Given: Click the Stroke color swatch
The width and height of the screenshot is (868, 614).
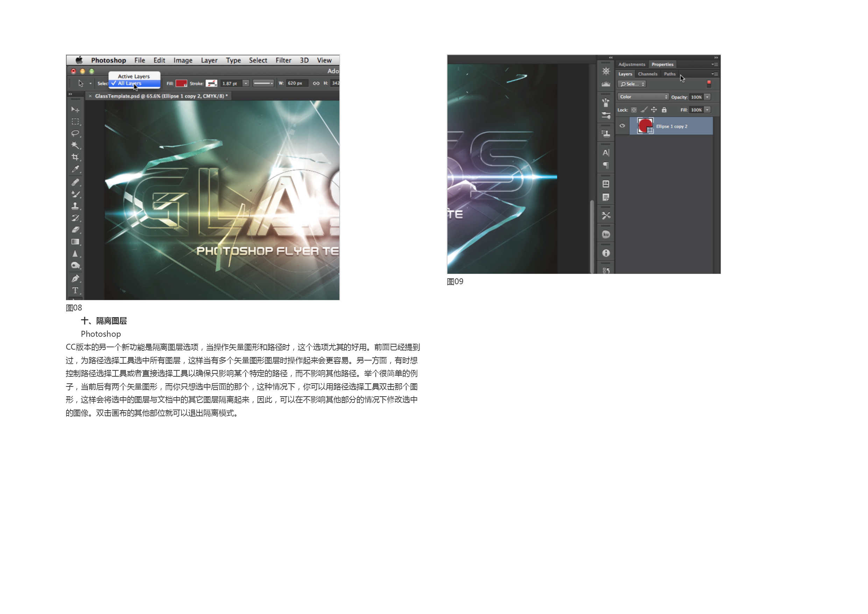Looking at the screenshot, I should coord(211,83).
